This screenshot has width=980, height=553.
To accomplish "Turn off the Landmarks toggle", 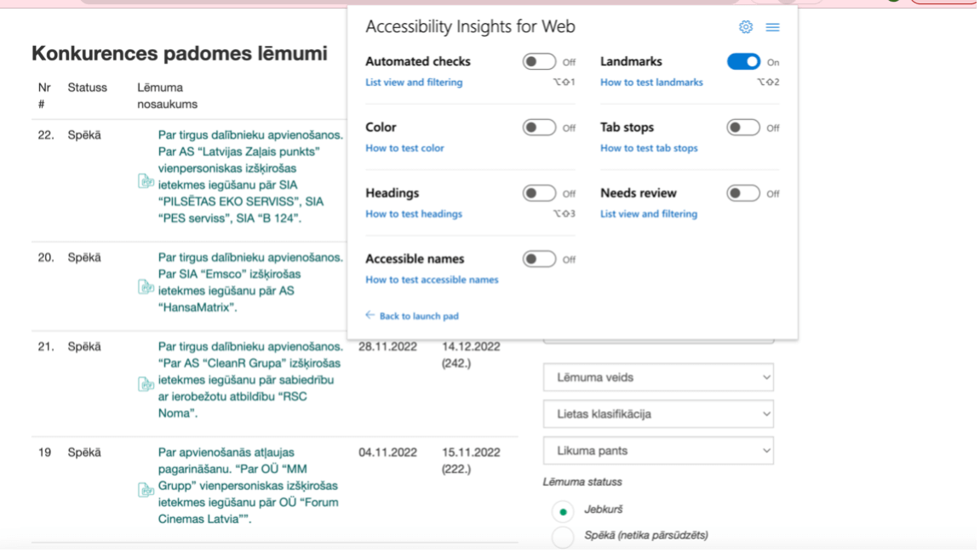I will [743, 62].
